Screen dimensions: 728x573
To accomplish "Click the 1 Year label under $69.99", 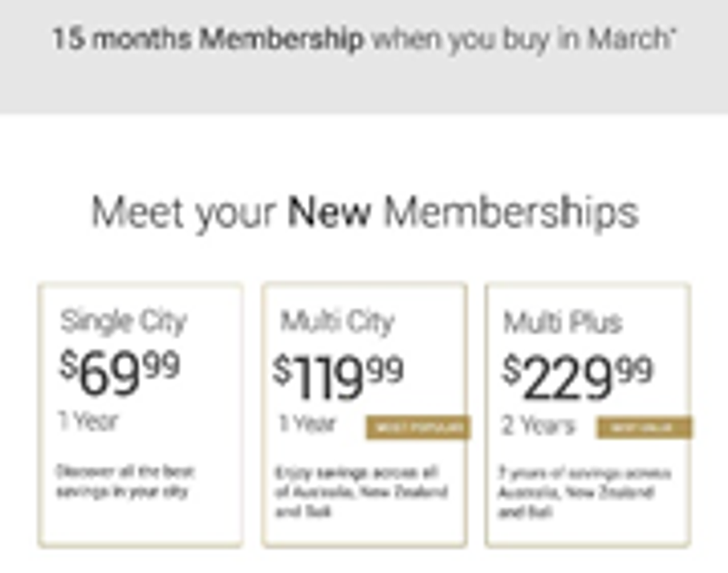I will [88, 420].
